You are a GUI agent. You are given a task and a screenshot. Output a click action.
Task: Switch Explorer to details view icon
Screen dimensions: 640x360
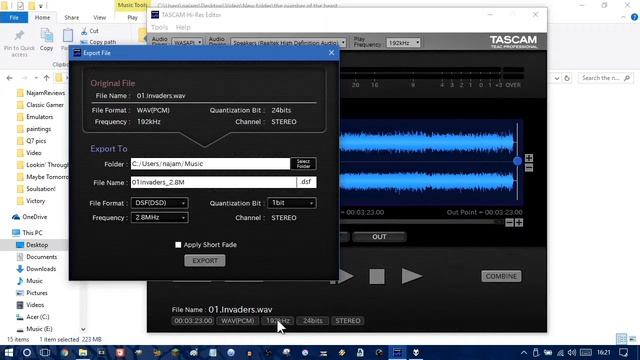[621, 339]
